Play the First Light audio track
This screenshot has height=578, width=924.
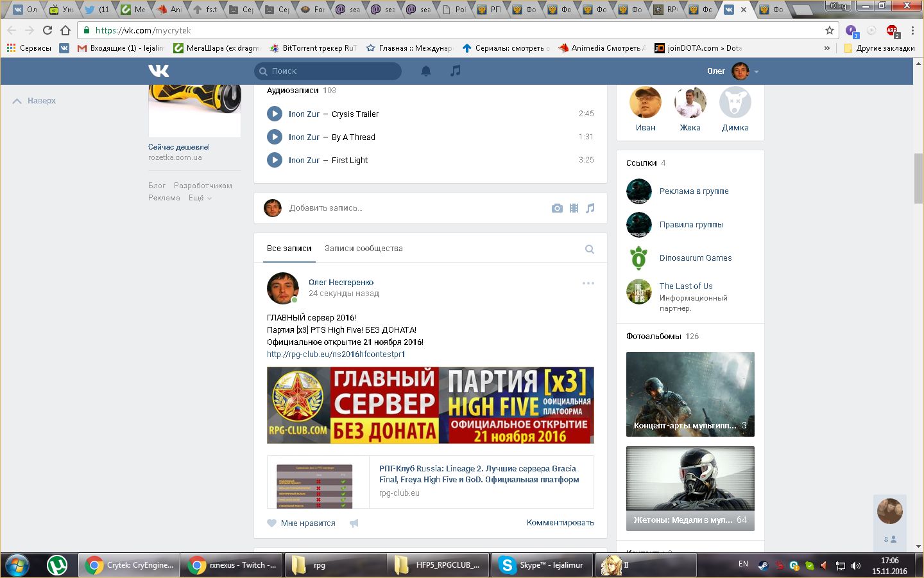point(275,160)
